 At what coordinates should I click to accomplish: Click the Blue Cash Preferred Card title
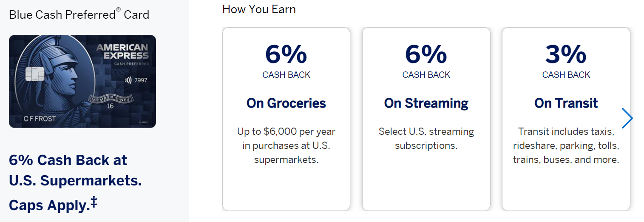79,14
